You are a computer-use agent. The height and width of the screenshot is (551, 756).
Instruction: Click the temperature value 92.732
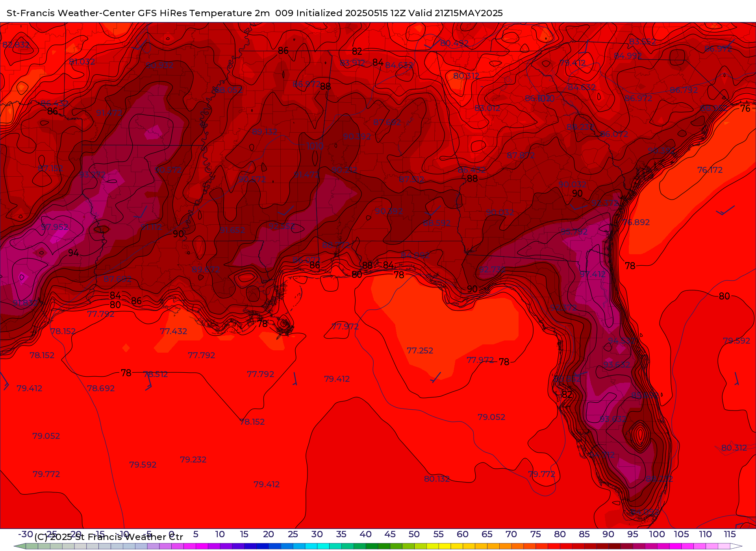(491, 270)
